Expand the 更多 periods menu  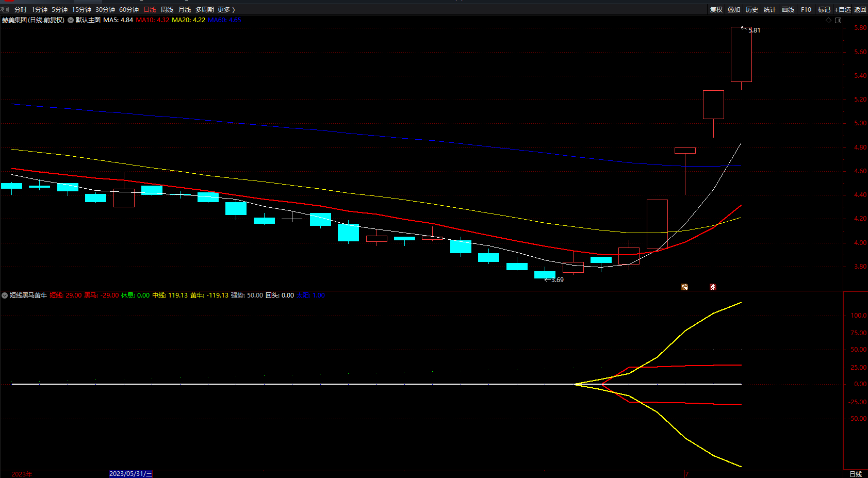[x=226, y=10]
